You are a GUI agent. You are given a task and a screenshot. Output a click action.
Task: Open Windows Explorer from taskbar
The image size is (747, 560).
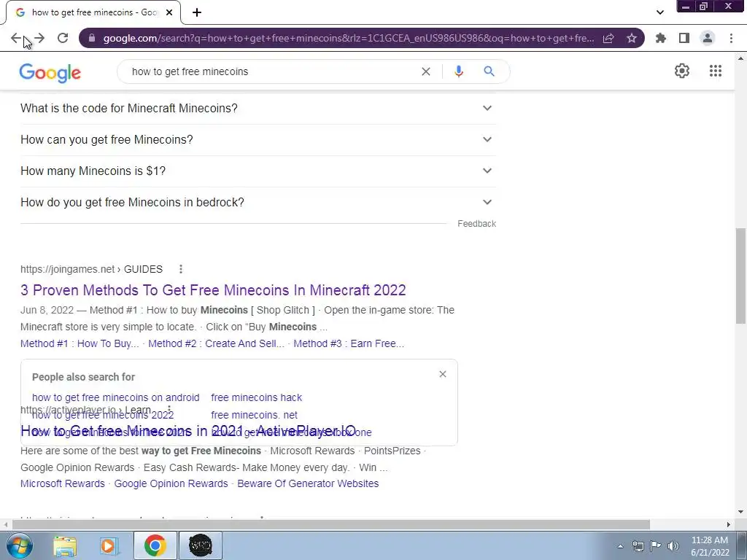pos(65,545)
